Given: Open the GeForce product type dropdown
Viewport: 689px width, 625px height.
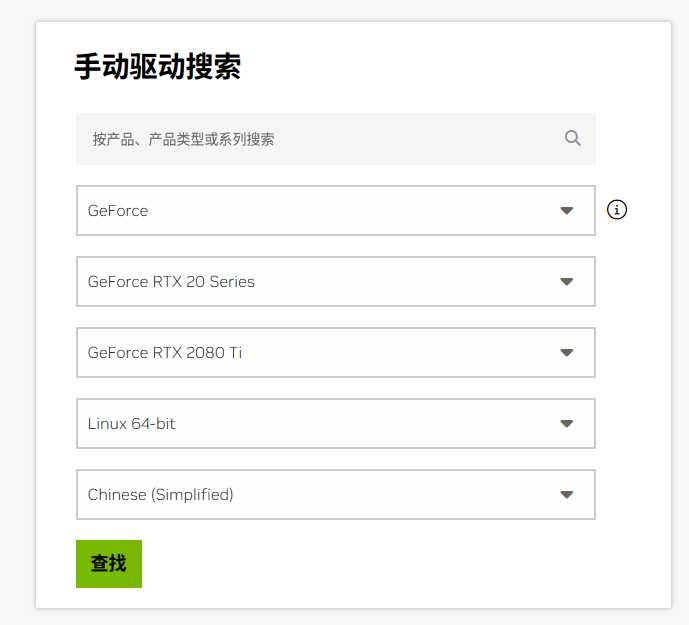Looking at the screenshot, I should coord(336,211).
